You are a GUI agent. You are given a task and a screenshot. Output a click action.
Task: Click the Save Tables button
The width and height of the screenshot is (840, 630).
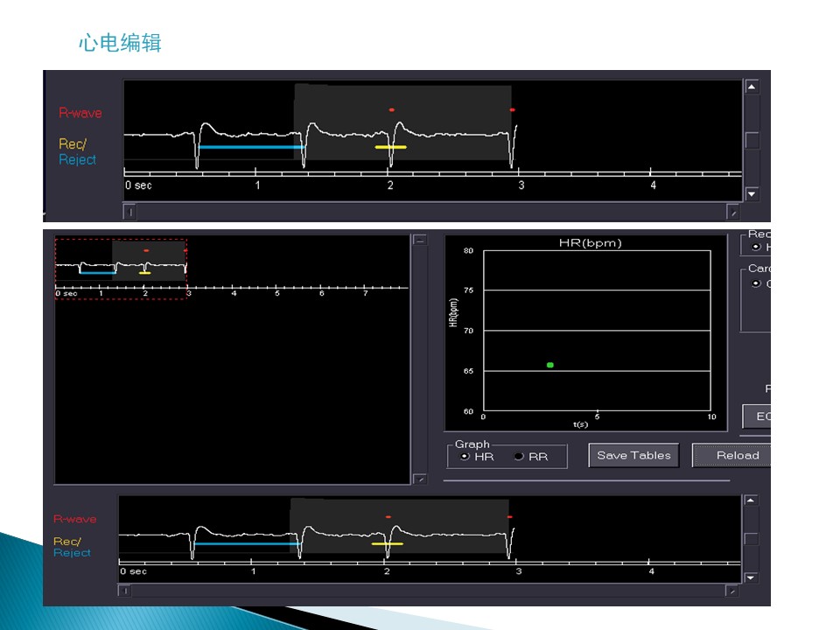pyautogui.click(x=633, y=455)
